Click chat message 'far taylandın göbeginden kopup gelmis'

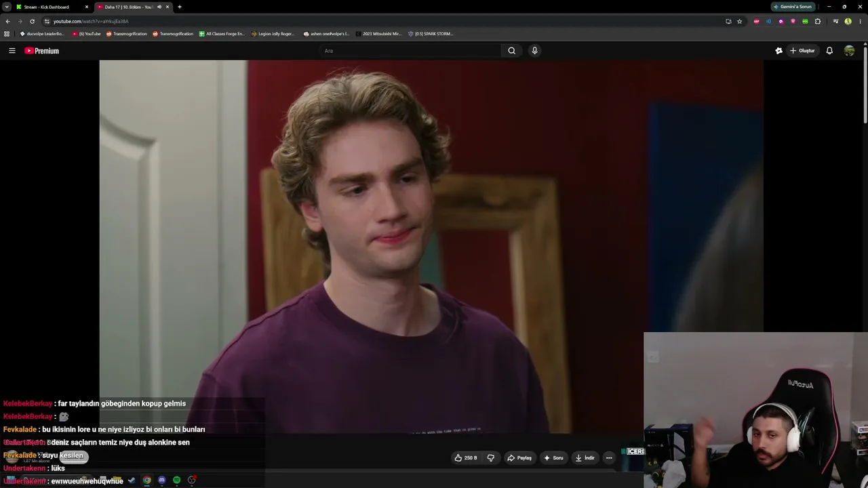coord(122,404)
